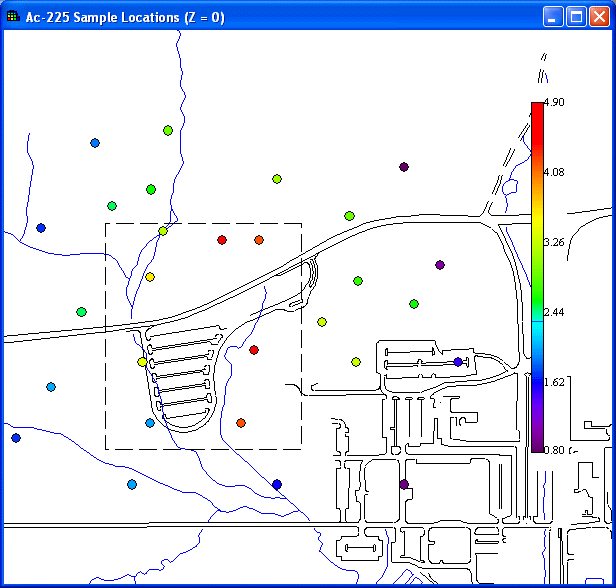Select the red point left of the orange-red point

tap(222, 240)
